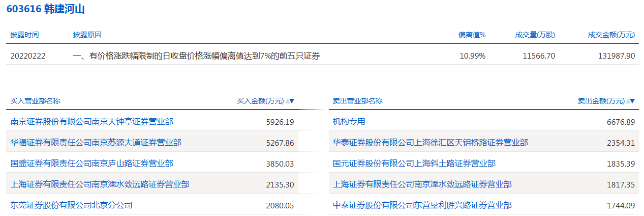Click 披露时间 header
Viewport: 644px width, 216px height.
pos(24,35)
